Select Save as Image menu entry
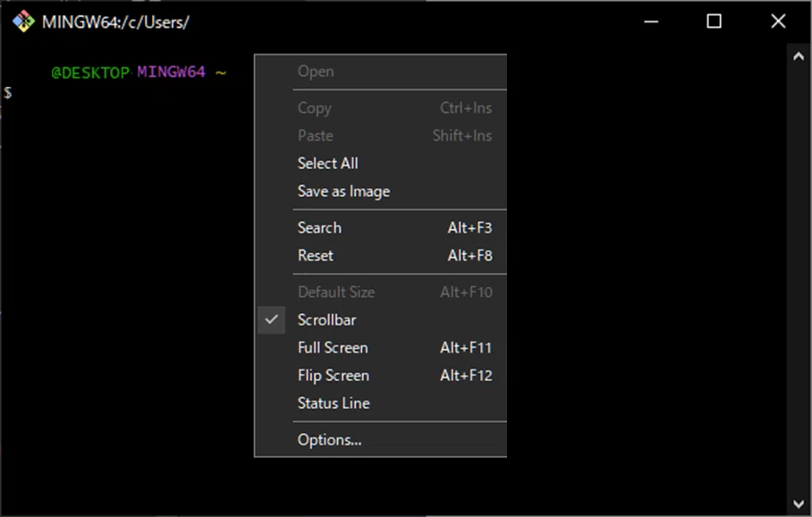812x517 pixels. [381, 191]
